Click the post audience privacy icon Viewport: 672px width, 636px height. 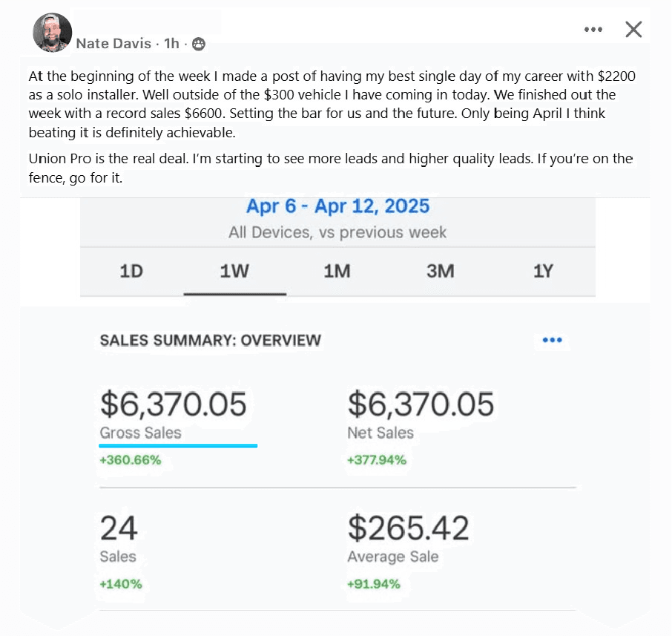click(x=199, y=44)
